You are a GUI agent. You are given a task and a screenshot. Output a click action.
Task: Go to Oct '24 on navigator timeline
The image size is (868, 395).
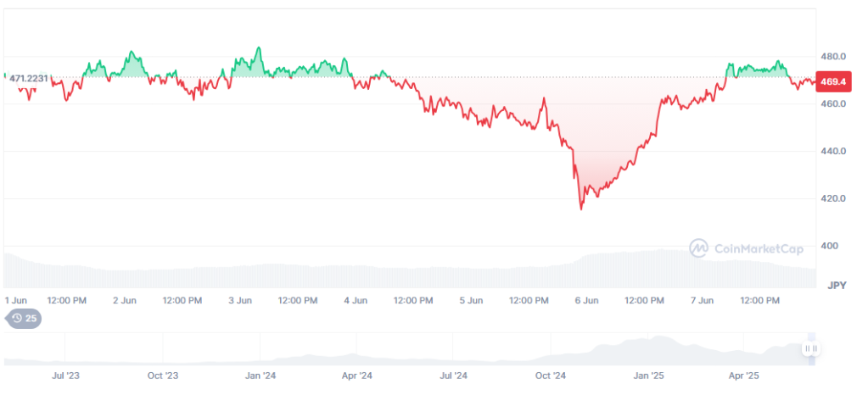[552, 374]
